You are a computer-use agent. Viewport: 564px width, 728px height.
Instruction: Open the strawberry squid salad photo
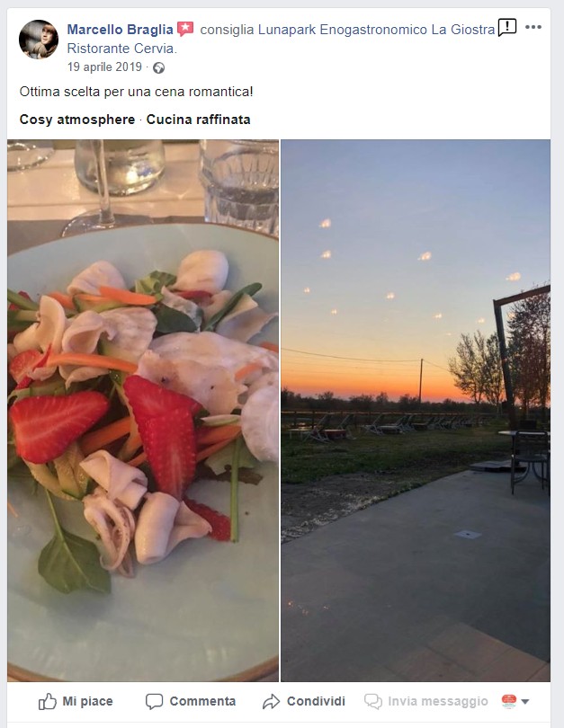coord(143,411)
